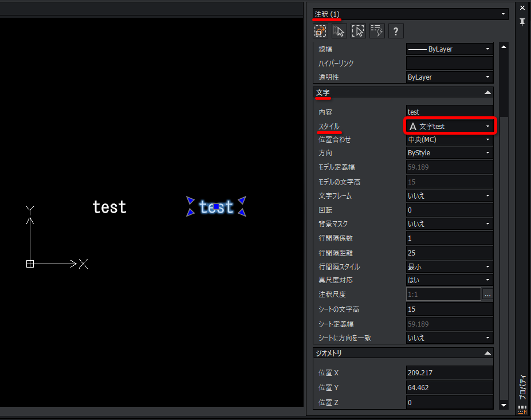Click the center blue grip on selected text
Viewport: 531px width, 420px height.
click(x=216, y=206)
